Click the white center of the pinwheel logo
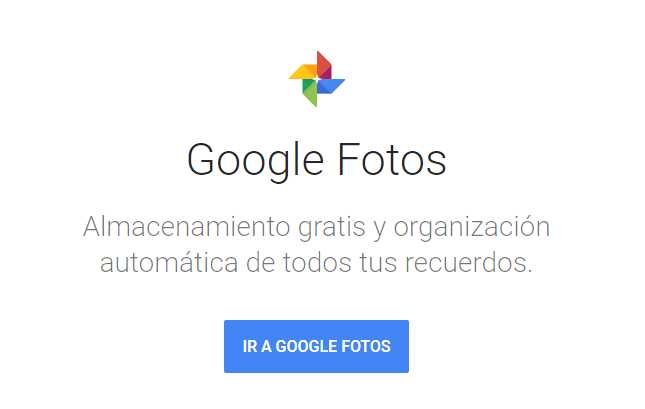 tap(317, 79)
